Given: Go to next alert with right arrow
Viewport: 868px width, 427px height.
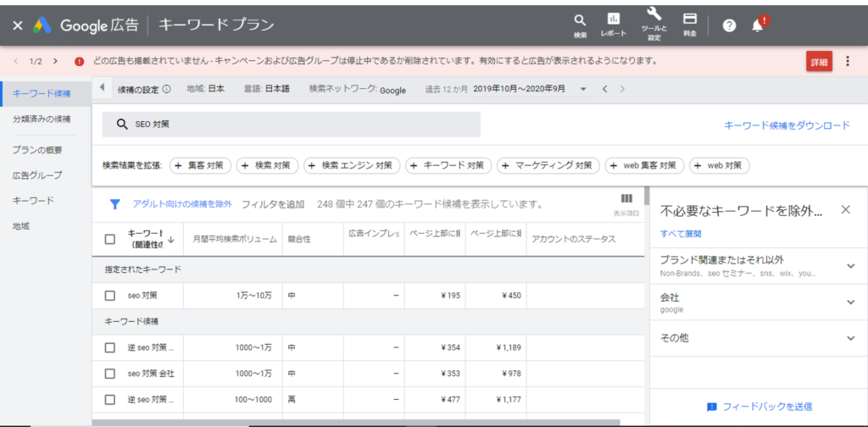Looking at the screenshot, I should pos(55,61).
